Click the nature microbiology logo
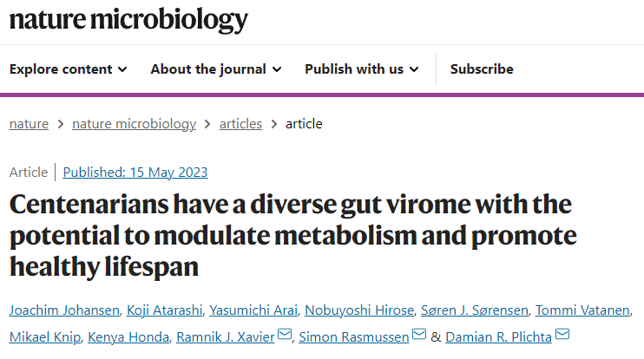644x359 pixels. pos(128,19)
